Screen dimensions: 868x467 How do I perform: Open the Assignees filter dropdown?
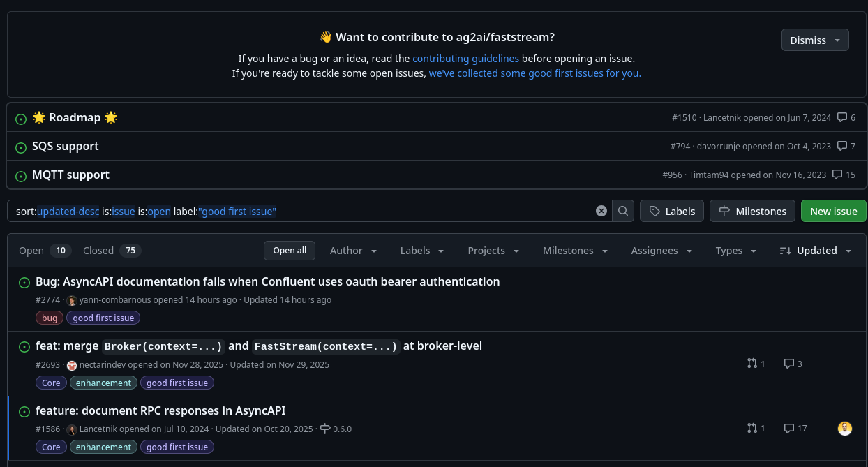tap(661, 251)
